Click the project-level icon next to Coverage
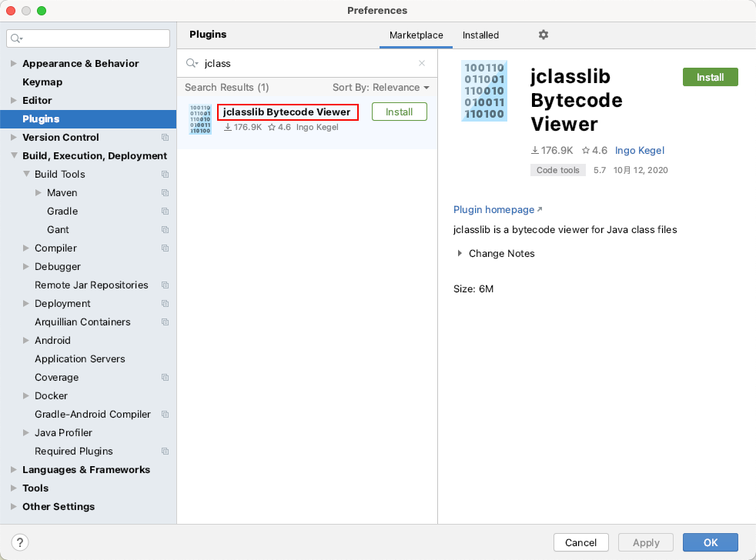 (165, 378)
